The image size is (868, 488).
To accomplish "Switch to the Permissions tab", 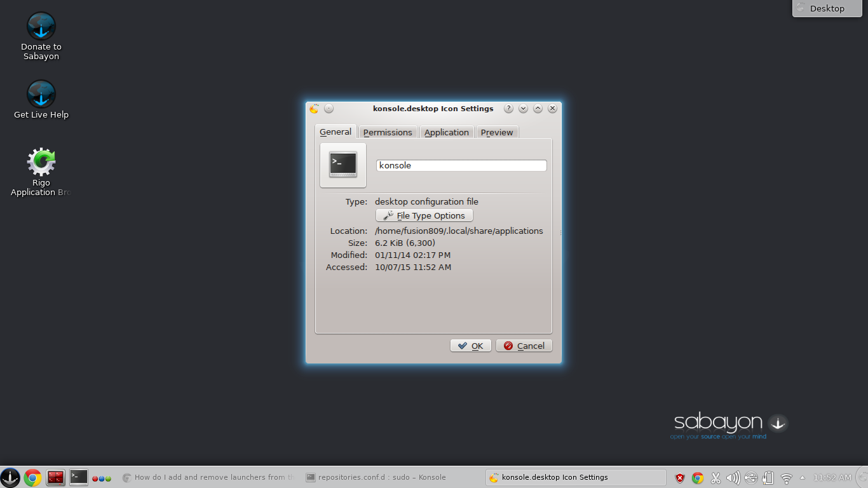I will (x=388, y=132).
